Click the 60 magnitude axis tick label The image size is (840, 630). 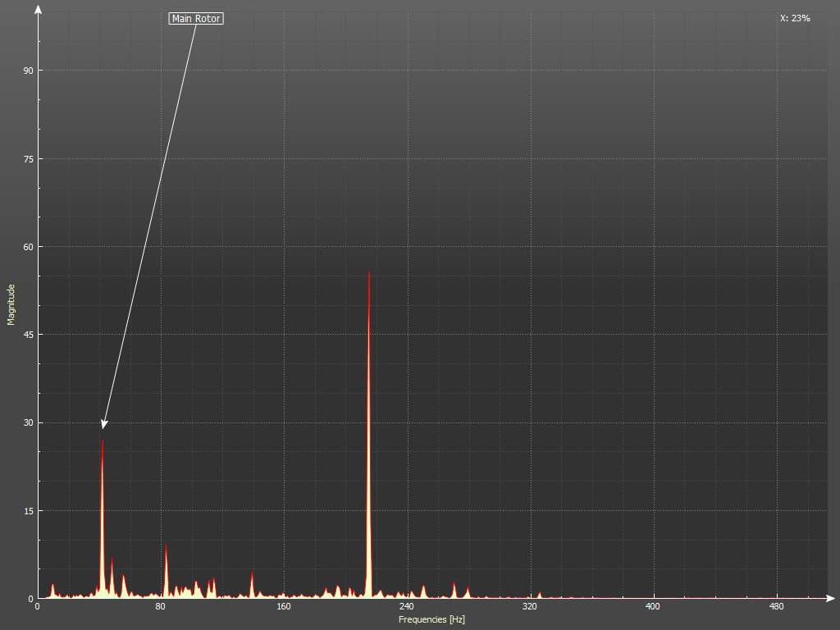click(28, 247)
